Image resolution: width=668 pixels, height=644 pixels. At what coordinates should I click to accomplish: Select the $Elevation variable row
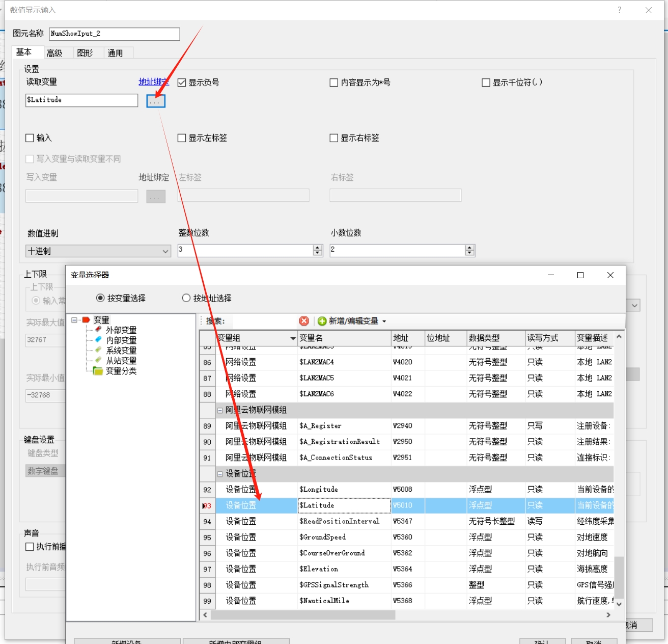tap(407, 569)
